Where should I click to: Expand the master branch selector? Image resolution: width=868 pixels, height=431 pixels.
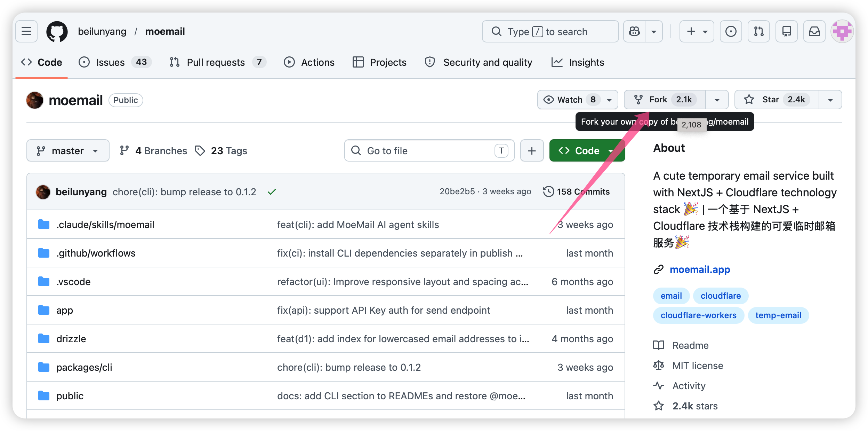[68, 150]
